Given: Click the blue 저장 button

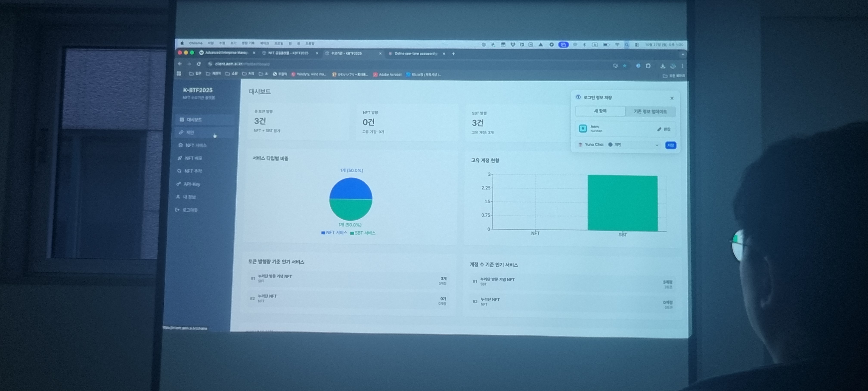Looking at the screenshot, I should point(671,145).
